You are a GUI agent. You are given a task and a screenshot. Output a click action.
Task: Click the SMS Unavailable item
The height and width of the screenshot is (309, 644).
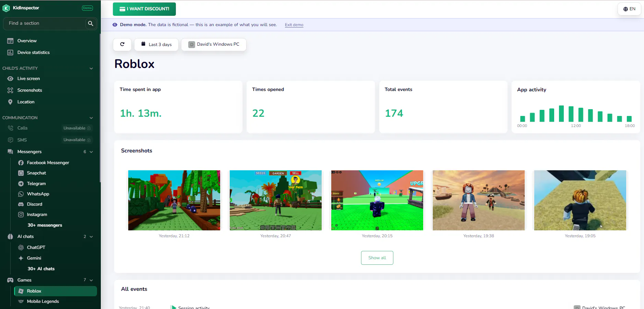(x=50, y=140)
